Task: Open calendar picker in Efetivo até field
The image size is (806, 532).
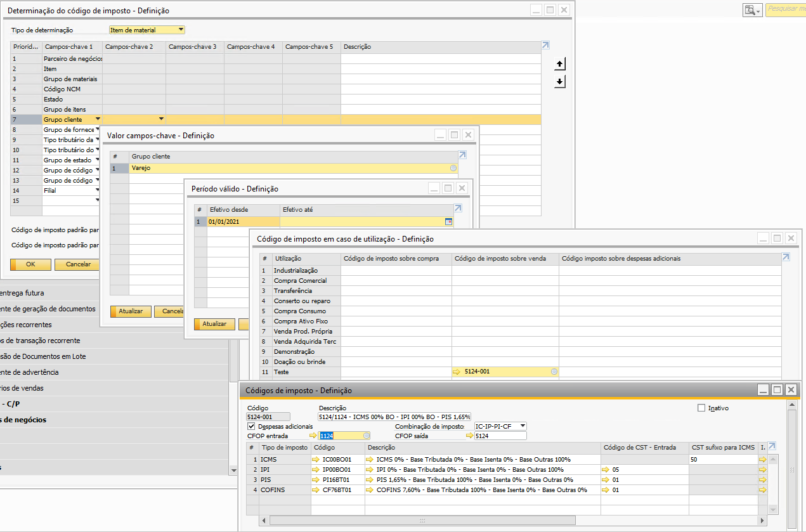Action: click(449, 222)
